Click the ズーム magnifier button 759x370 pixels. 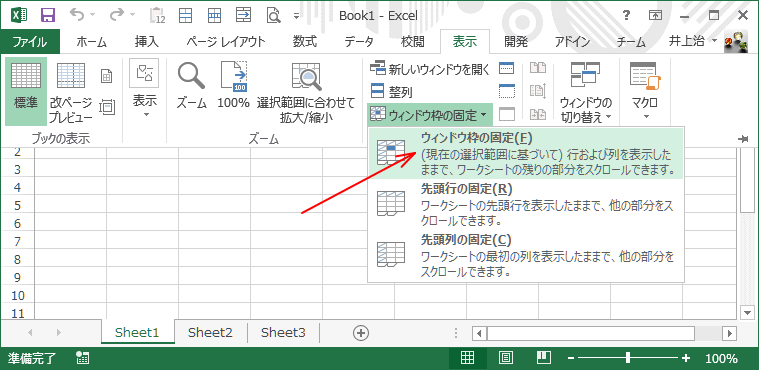(191, 86)
